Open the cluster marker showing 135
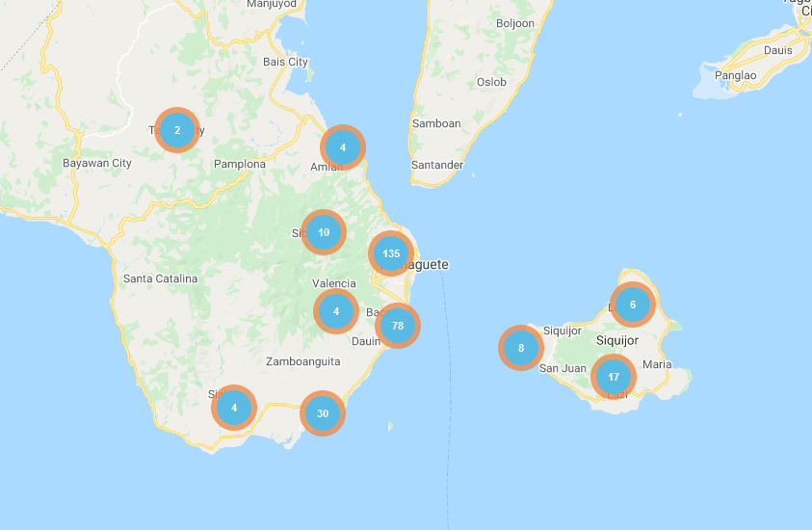 [x=391, y=253]
